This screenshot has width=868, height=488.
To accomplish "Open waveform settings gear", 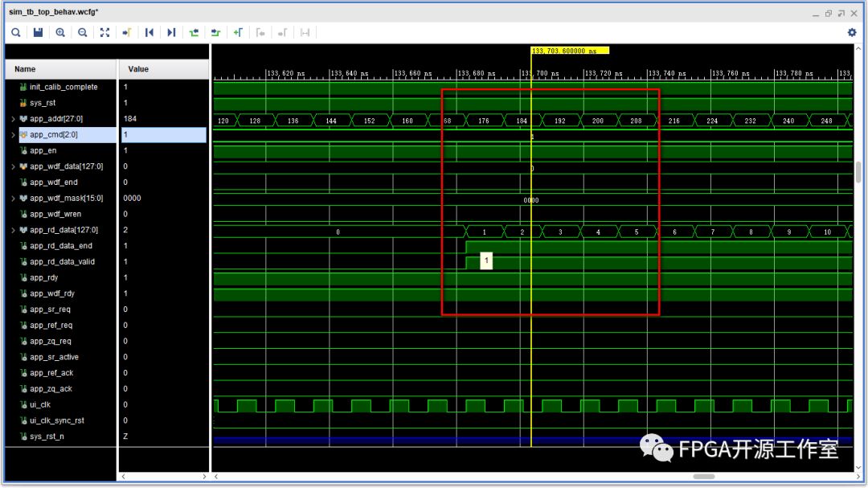I will [852, 32].
